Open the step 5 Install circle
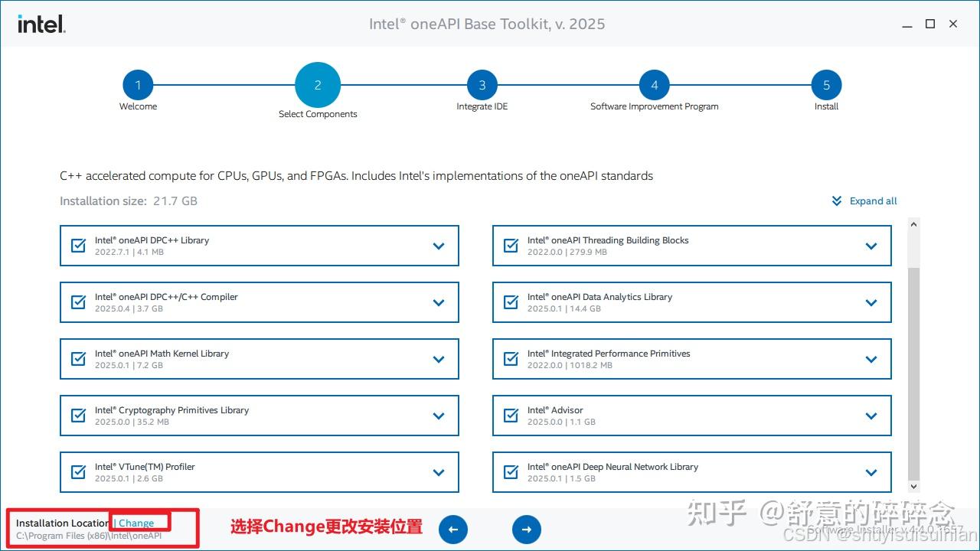 tap(826, 85)
